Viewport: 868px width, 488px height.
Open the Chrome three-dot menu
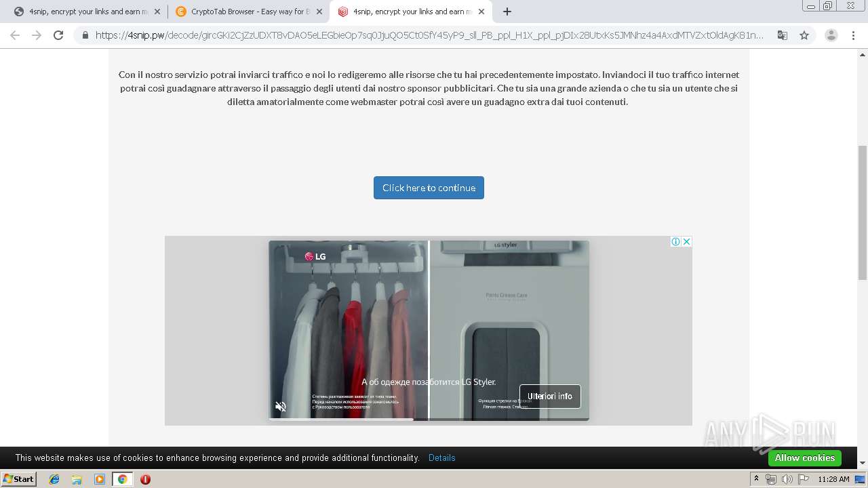pyautogui.click(x=854, y=35)
